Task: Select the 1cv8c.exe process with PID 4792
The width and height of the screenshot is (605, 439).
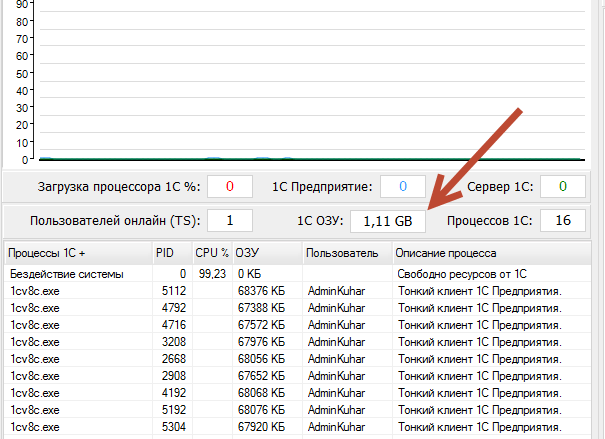Action: pyautogui.click(x=36, y=307)
